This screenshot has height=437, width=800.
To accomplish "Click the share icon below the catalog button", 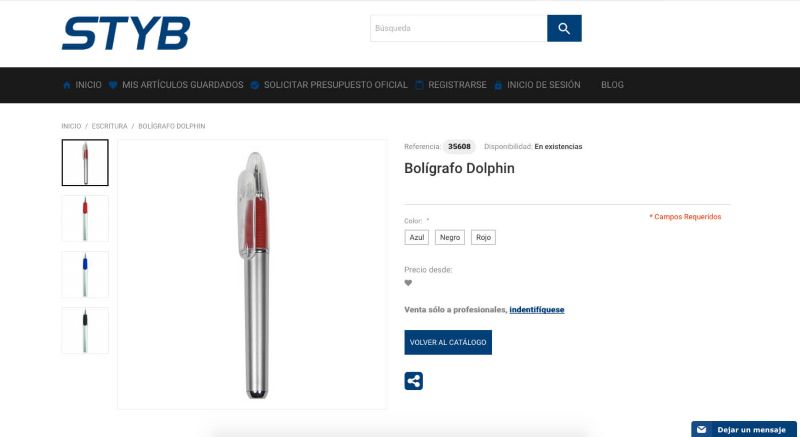I will coord(413,381).
